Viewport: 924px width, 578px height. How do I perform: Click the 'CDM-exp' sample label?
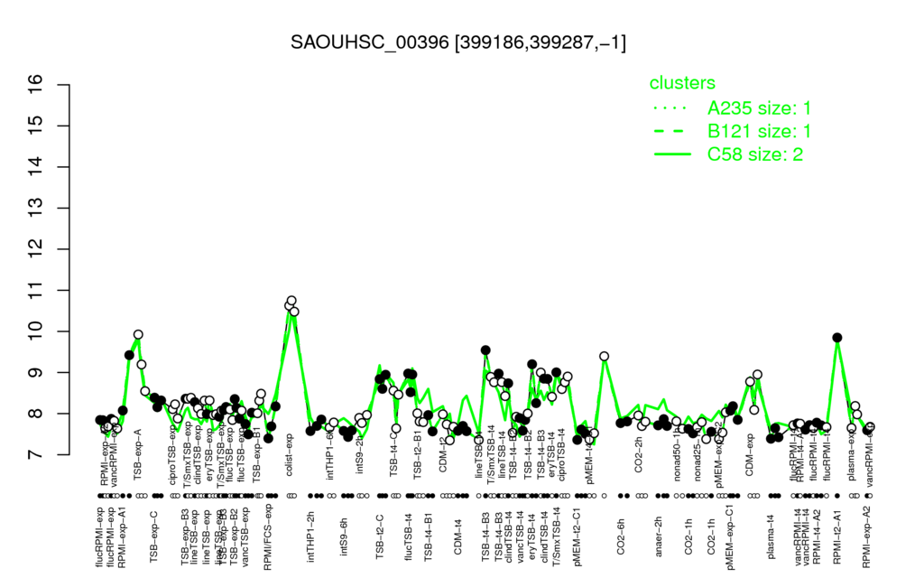point(750,454)
